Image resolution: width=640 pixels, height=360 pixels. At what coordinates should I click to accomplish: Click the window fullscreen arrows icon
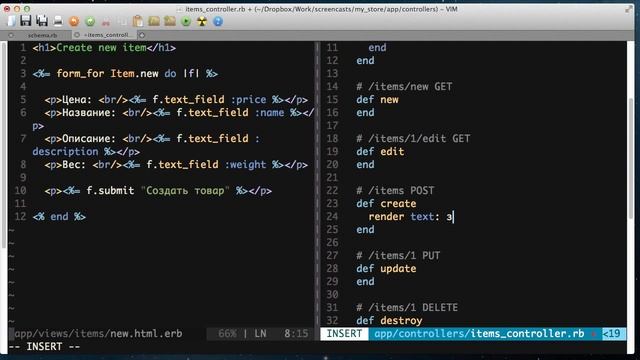(x=629, y=9)
